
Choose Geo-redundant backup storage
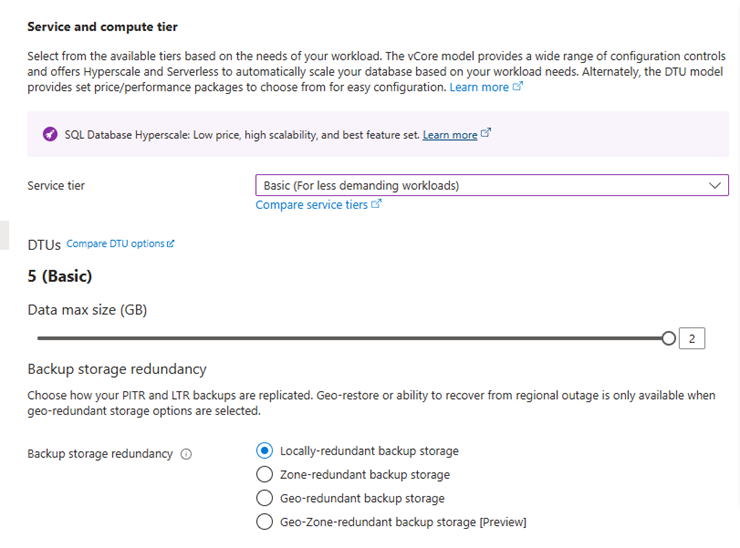pyautogui.click(x=265, y=498)
